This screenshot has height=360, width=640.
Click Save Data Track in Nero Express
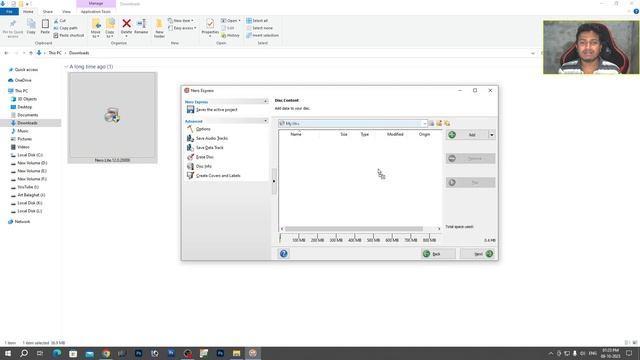pyautogui.click(x=209, y=148)
